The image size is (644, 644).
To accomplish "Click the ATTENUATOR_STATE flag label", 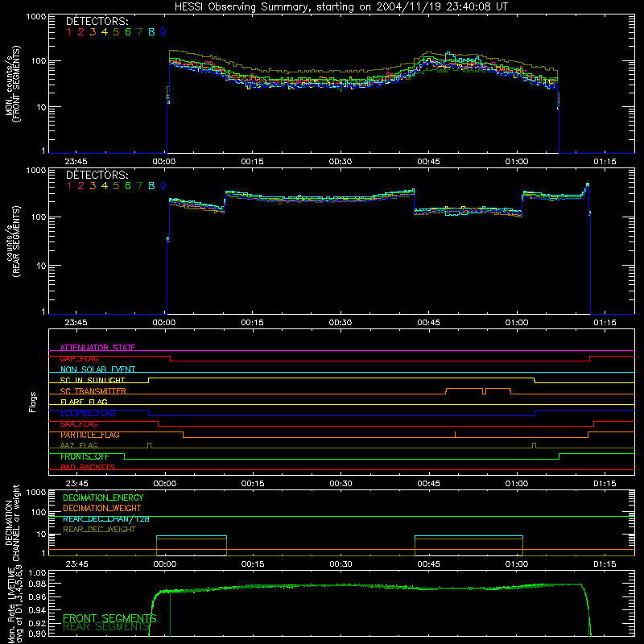I will coord(97,348).
